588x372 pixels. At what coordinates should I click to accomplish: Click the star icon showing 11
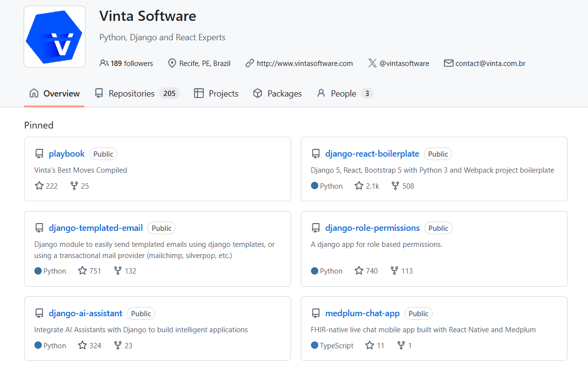[x=370, y=345]
